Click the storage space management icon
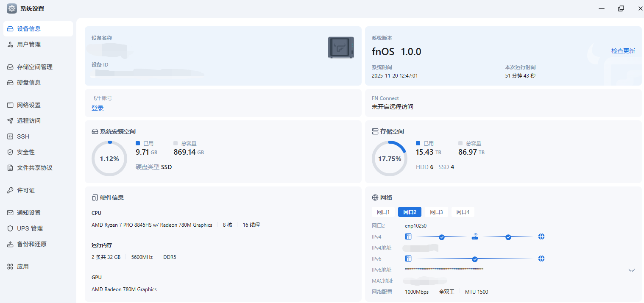This screenshot has height=303, width=644. pos(10,67)
